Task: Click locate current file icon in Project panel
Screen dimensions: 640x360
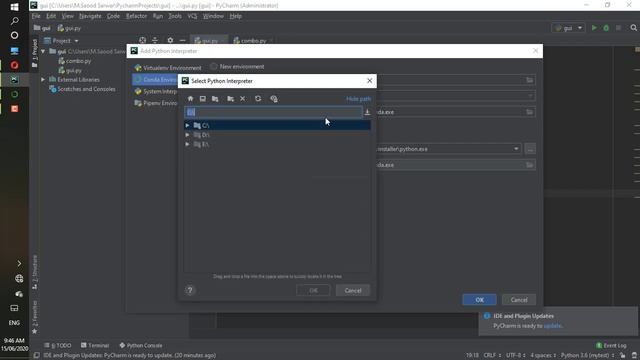Action: pyautogui.click(x=142, y=40)
